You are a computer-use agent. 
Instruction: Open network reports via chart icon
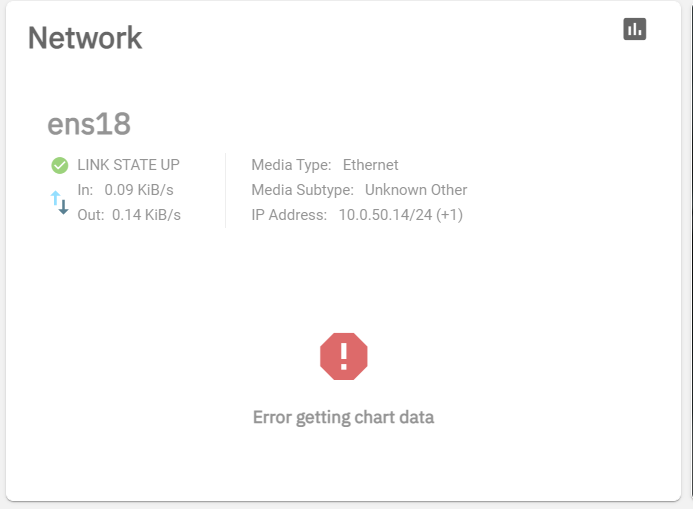(x=635, y=29)
